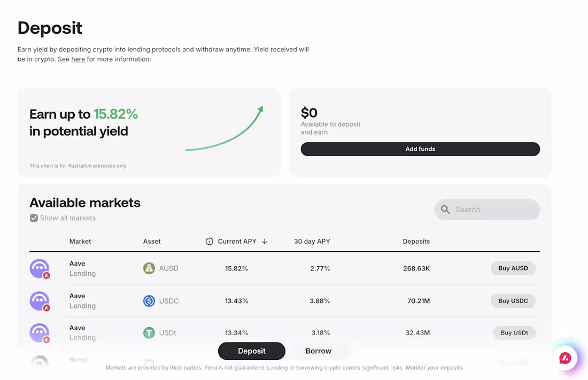Click the search magnifier icon
Screen dimensions: 588x380
[x=445, y=210]
